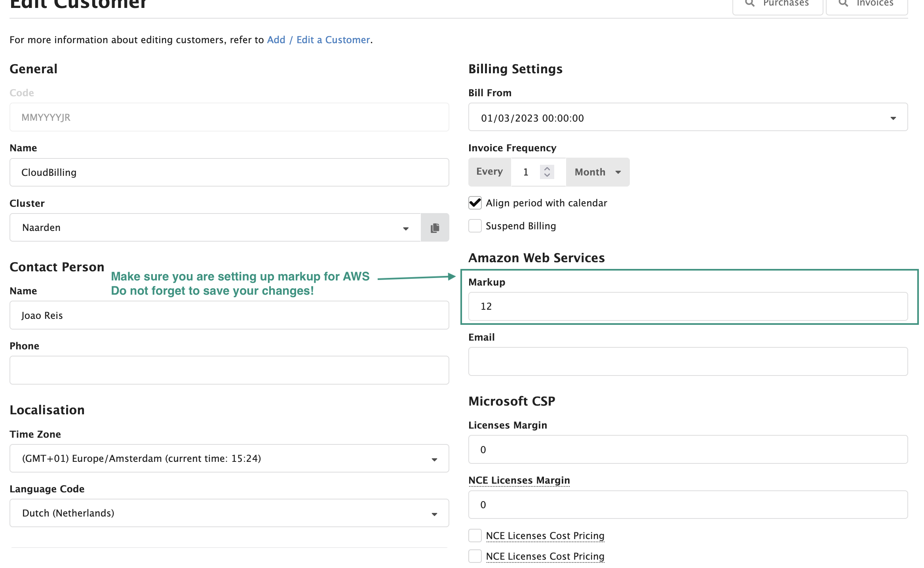Enable Suspend Billing
The width and height of the screenshot is (924, 568).
[x=475, y=226]
